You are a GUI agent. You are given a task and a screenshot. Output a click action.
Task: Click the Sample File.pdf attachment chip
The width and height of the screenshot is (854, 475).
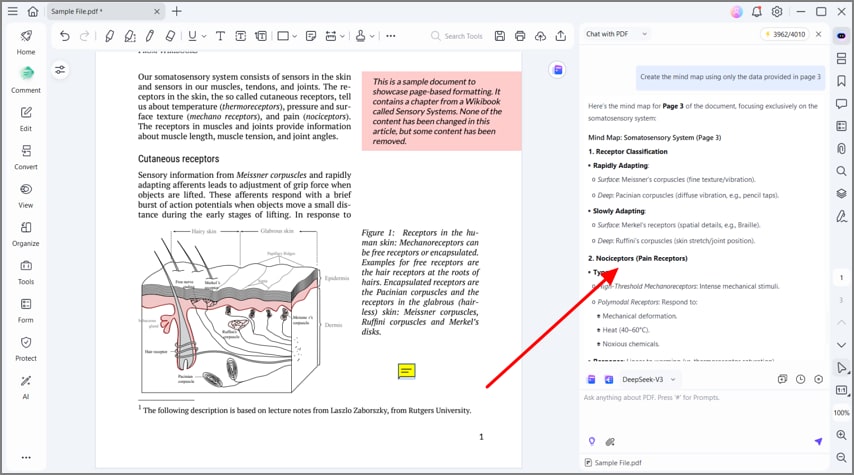point(613,462)
